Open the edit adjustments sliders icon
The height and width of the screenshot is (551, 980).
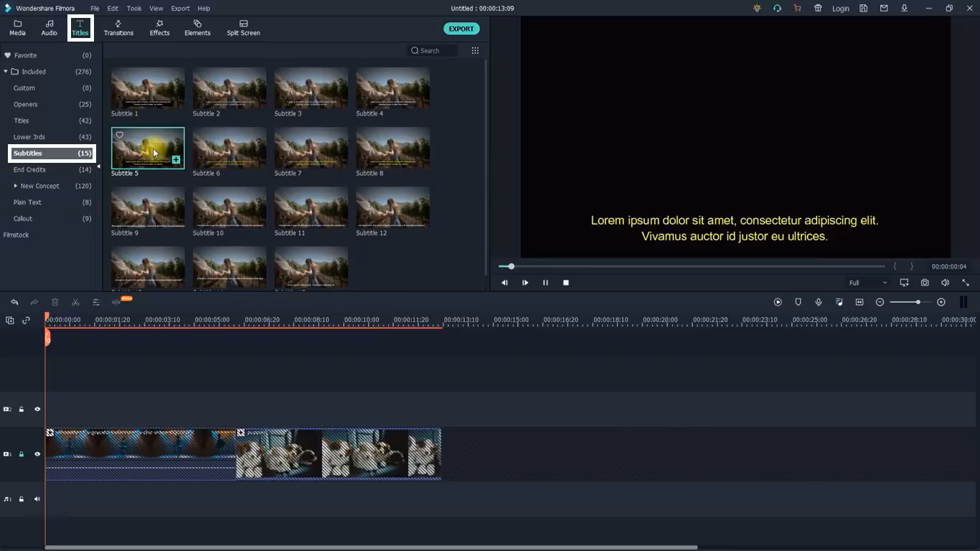pyautogui.click(x=95, y=302)
